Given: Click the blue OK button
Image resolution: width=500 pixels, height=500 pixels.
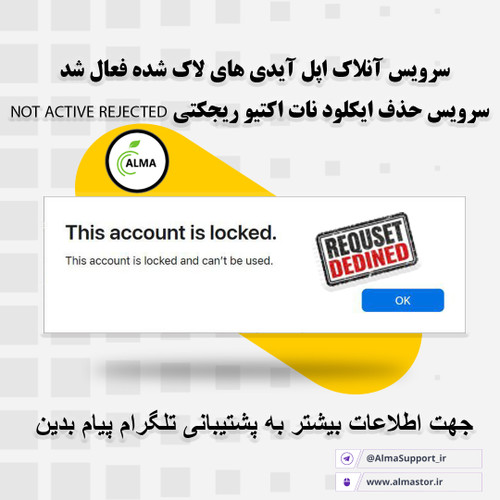Looking at the screenshot, I should [x=403, y=300].
